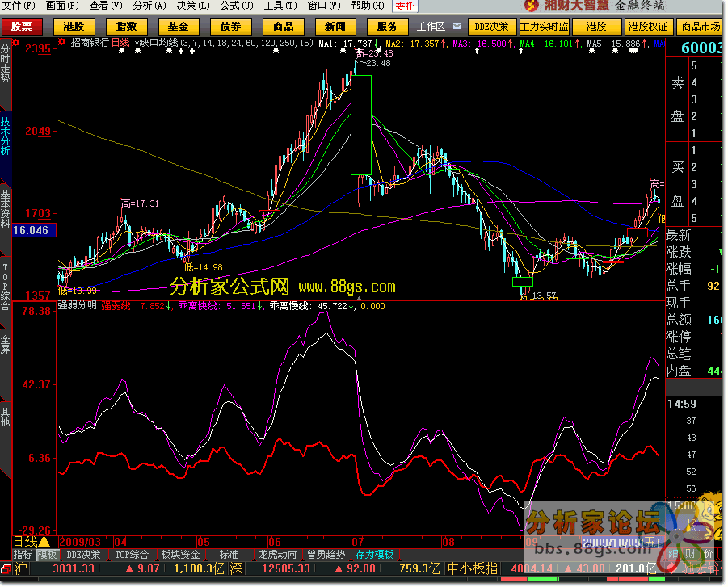The width and height of the screenshot is (728, 587).
Task: Select the 基金 toolbar button
Action: [179, 27]
